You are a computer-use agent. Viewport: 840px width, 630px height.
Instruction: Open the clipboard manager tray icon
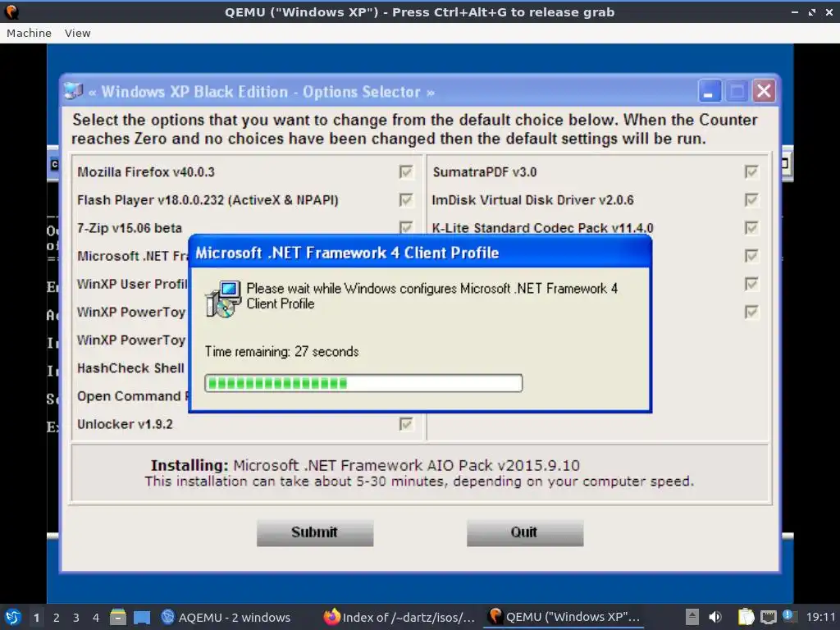(x=746, y=617)
